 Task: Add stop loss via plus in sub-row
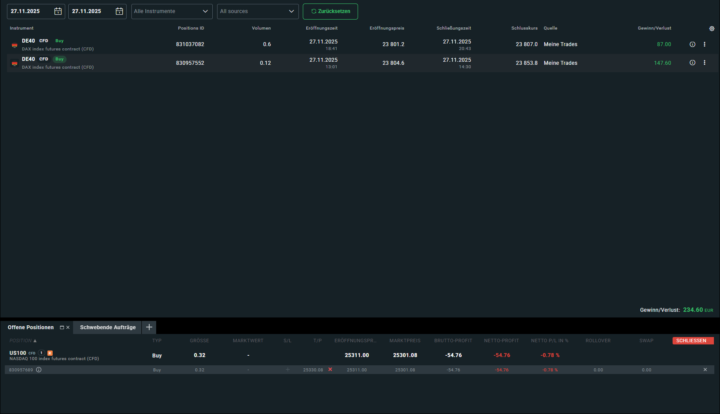click(x=287, y=369)
